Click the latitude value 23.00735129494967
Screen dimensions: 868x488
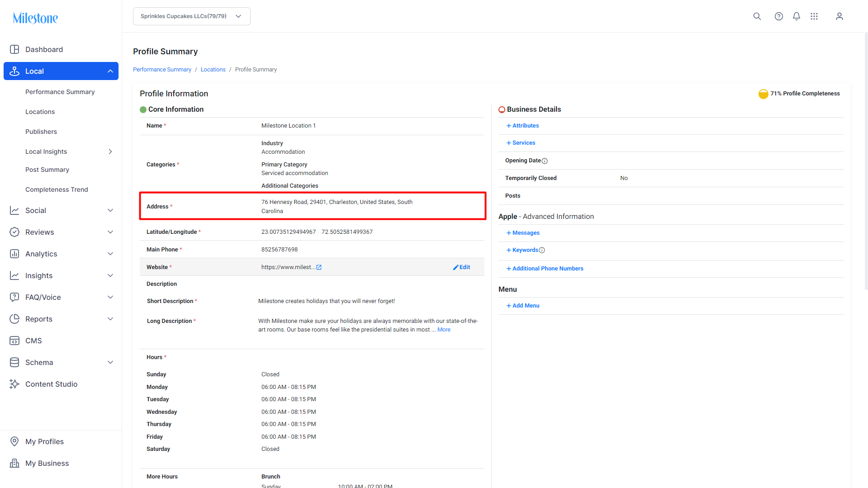[289, 232]
